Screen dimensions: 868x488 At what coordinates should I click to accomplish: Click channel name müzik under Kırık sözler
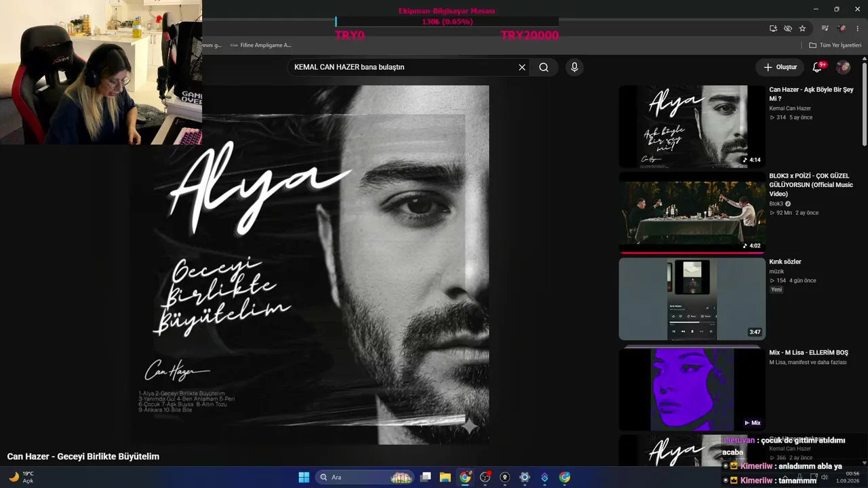pos(776,271)
